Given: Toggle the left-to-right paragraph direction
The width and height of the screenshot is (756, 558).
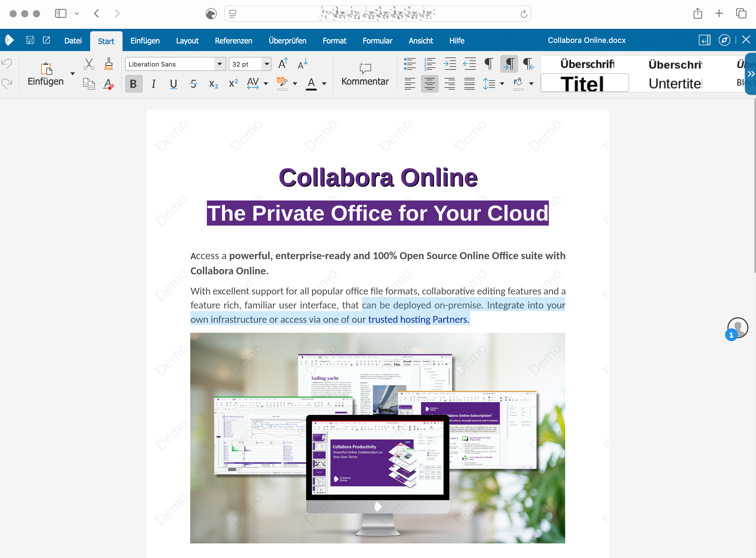Looking at the screenshot, I should [x=509, y=64].
